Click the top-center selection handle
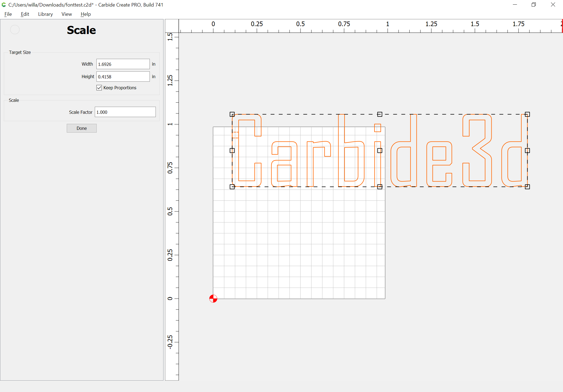 pos(380,114)
